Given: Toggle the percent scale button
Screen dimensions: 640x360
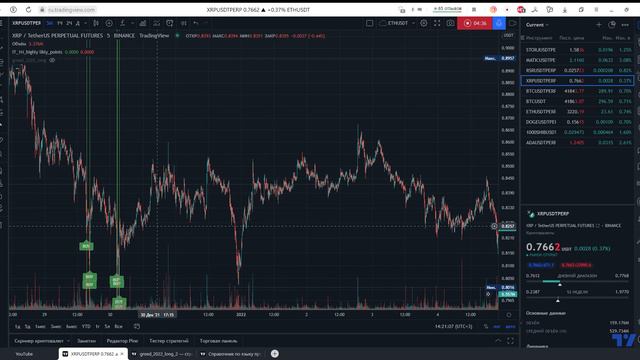Looking at the screenshot, I should click(x=486, y=327).
